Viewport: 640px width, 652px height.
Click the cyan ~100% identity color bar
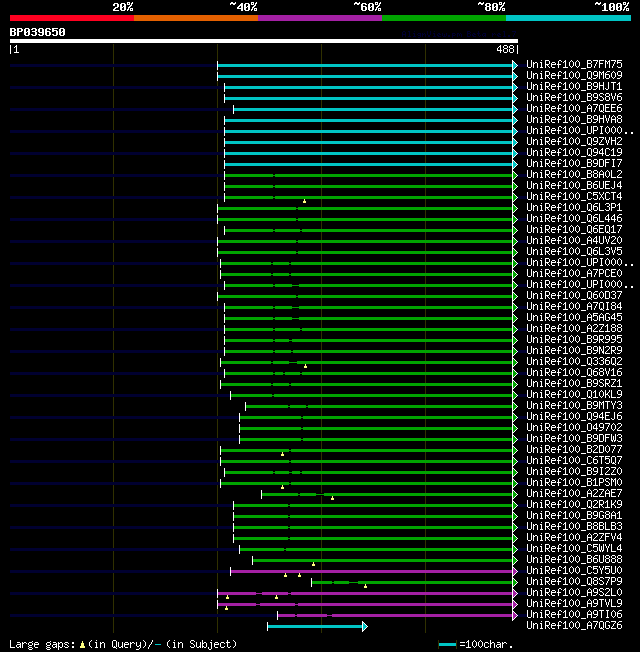click(568, 18)
